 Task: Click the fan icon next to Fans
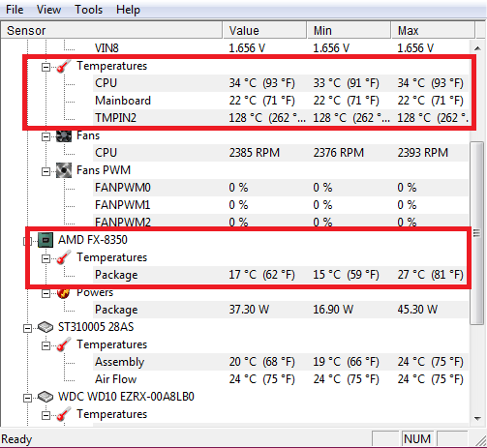pos(64,136)
